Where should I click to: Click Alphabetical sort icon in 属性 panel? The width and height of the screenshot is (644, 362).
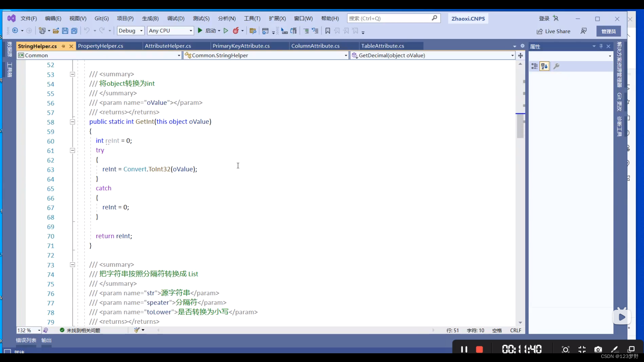pyautogui.click(x=544, y=66)
